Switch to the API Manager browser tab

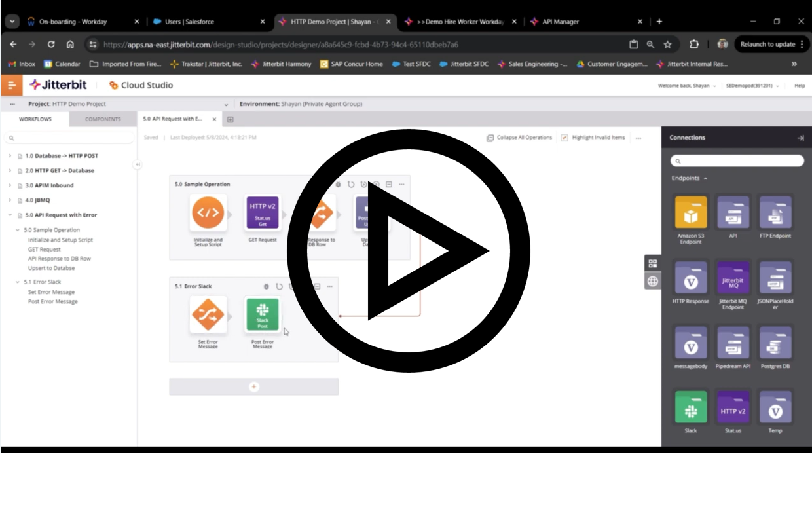tap(561, 21)
